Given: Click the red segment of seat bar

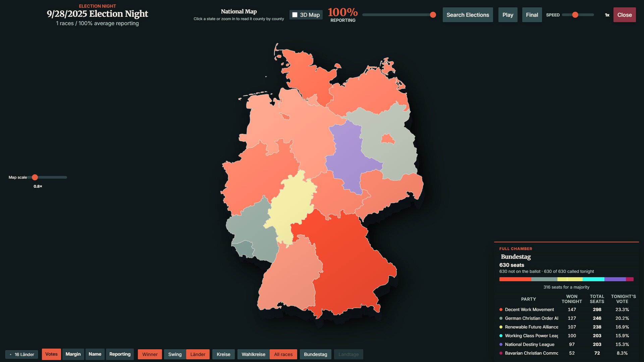Looking at the screenshot, I should 515,279.
